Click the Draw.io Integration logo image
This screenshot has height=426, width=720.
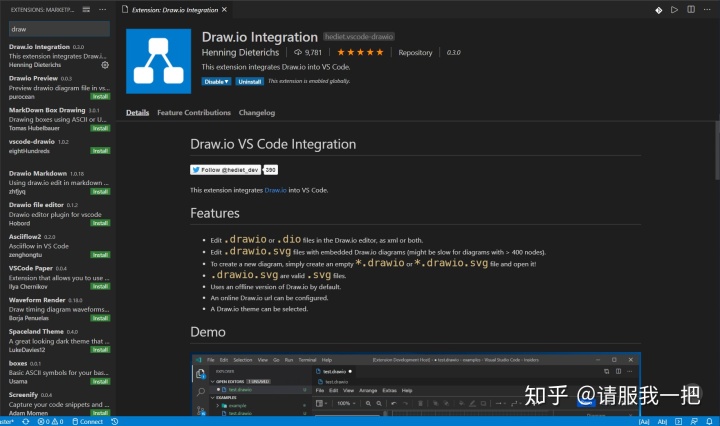[x=158, y=61]
